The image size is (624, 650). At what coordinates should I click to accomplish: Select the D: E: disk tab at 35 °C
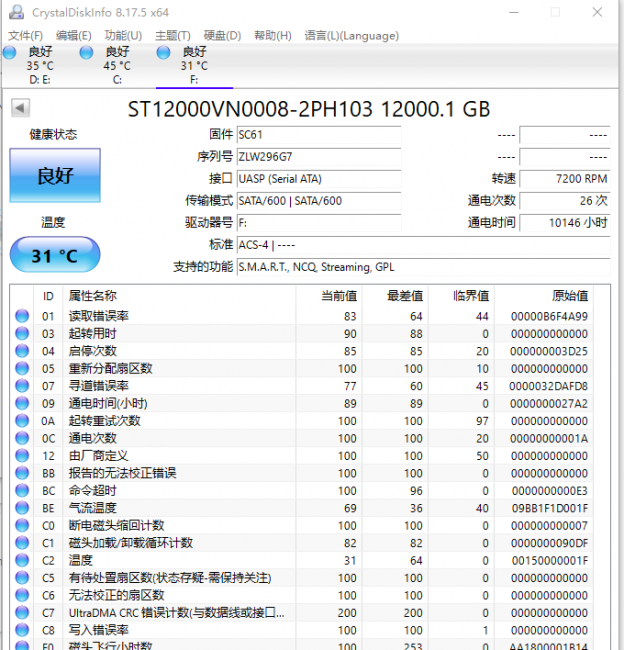pyautogui.click(x=40, y=65)
